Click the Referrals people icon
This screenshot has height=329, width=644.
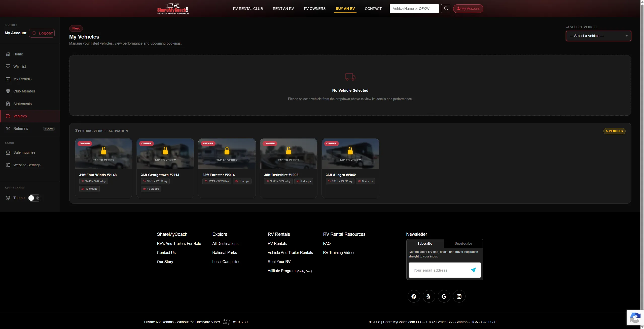(x=8, y=128)
